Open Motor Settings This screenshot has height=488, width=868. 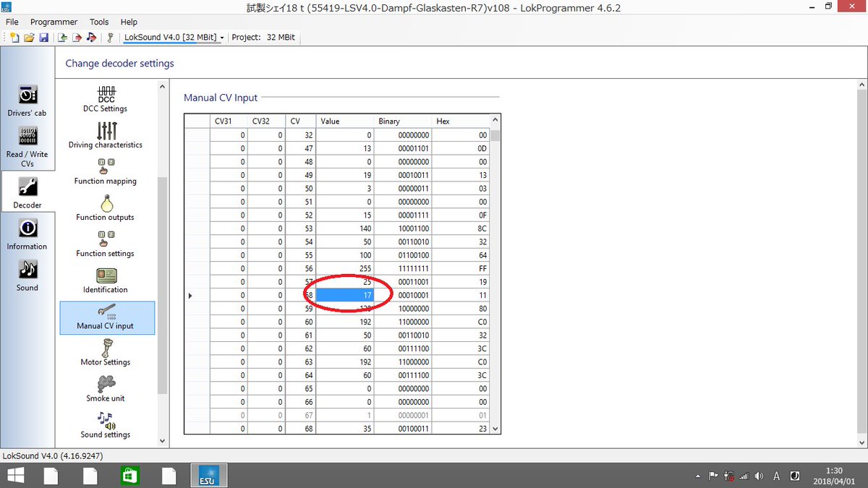click(106, 353)
